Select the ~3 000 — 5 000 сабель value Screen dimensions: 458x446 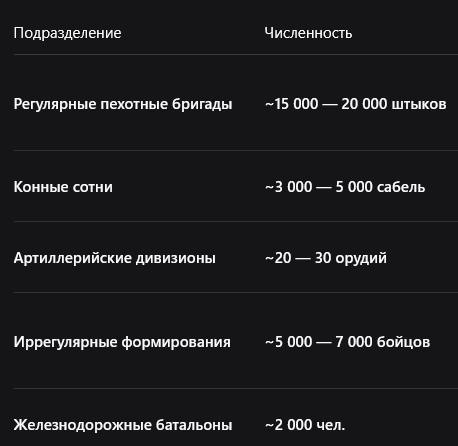tap(345, 187)
